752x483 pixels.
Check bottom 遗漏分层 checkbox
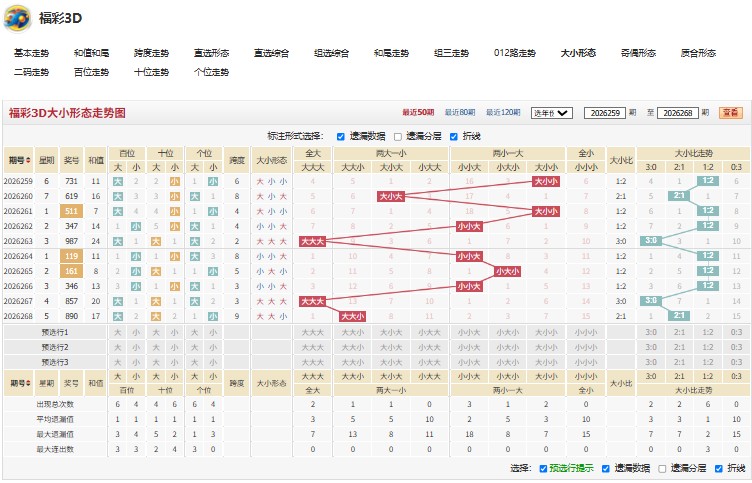[x=662, y=469]
